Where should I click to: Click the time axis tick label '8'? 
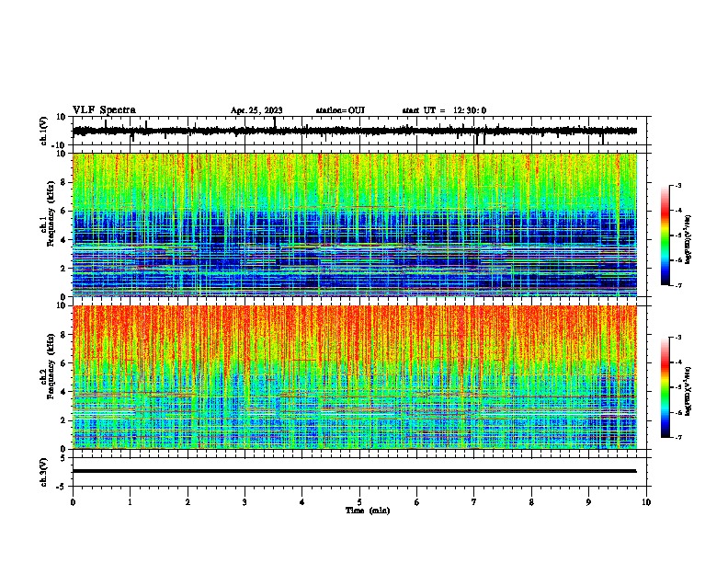point(531,502)
